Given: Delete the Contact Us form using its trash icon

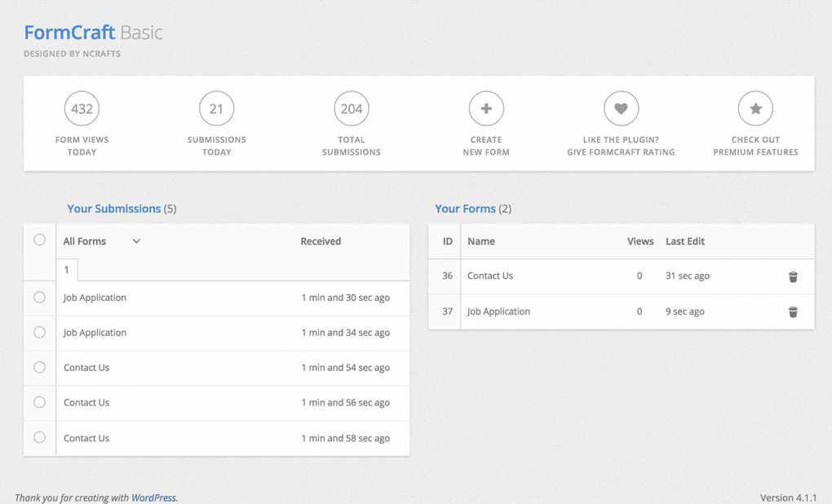Looking at the screenshot, I should pyautogui.click(x=793, y=276).
